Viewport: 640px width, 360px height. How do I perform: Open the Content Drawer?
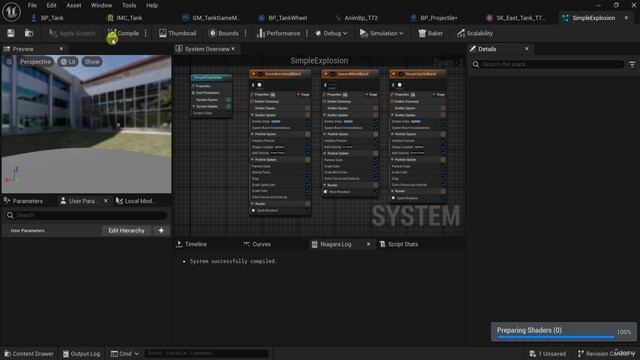pos(29,354)
